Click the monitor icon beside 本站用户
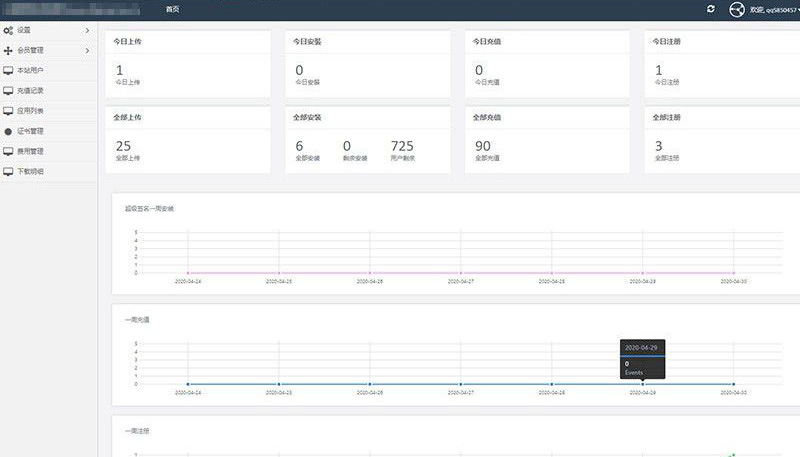Screen dimensions: 800x457 (8, 70)
